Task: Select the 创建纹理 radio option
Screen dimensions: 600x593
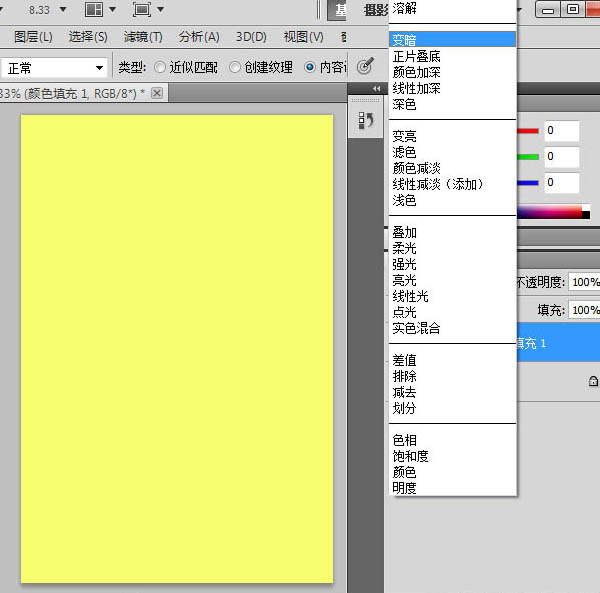Action: coord(234,68)
